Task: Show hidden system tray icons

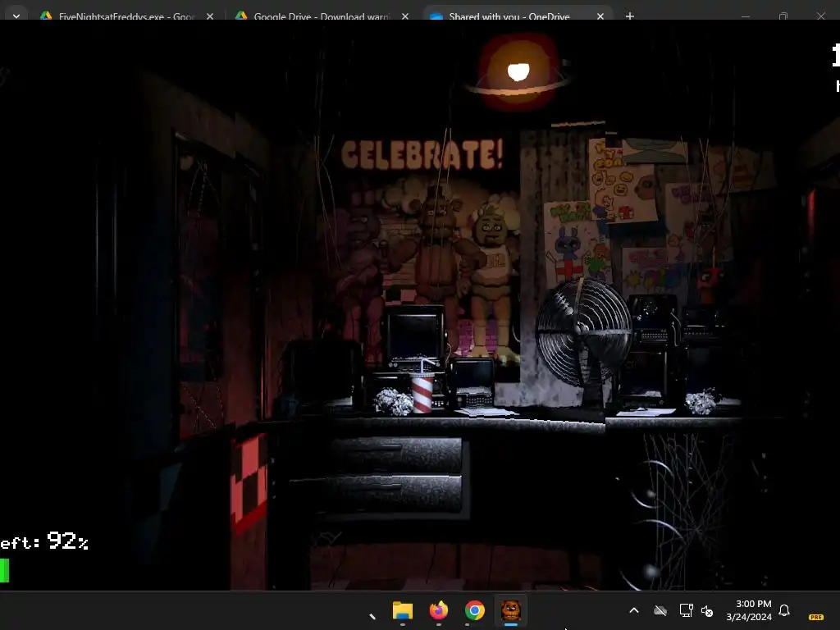Action: [x=634, y=610]
